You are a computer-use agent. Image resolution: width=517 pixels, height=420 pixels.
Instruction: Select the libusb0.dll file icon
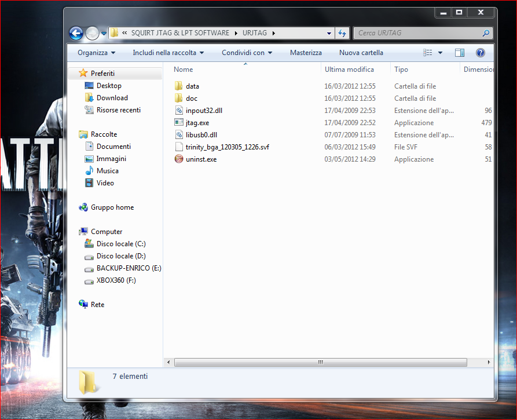click(179, 134)
